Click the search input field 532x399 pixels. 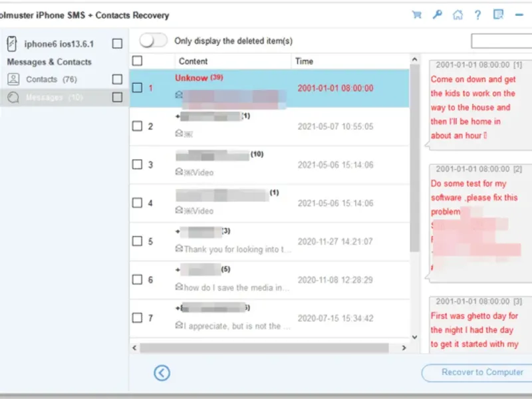tap(501, 41)
